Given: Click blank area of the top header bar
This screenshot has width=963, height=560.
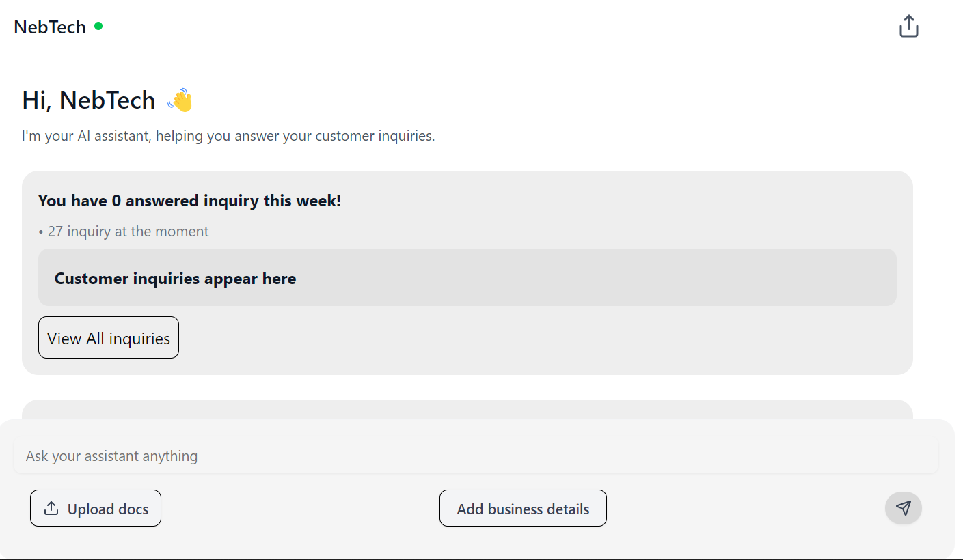Looking at the screenshot, I should [x=478, y=27].
